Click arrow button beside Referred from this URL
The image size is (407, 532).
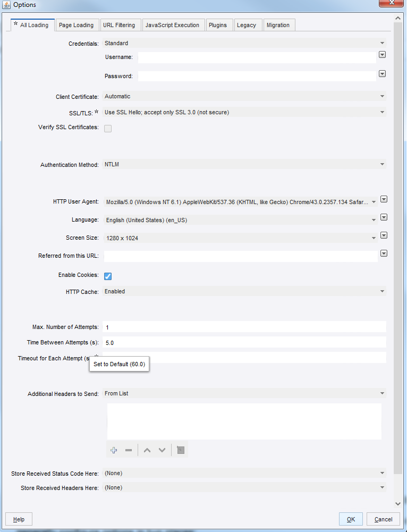pyautogui.click(x=384, y=254)
